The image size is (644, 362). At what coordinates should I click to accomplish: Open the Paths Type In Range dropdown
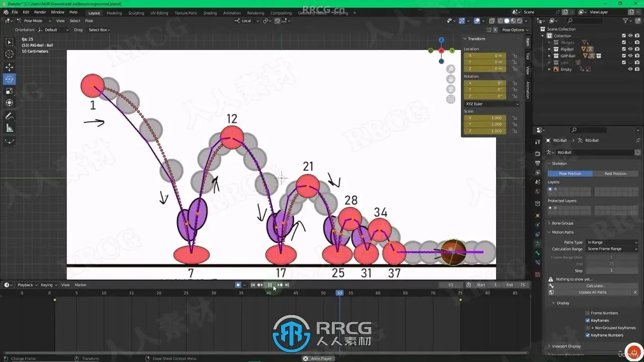[612, 242]
